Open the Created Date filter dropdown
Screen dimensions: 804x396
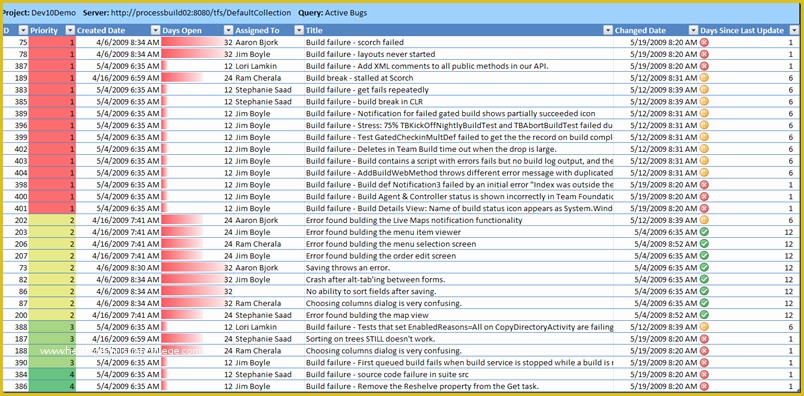click(x=155, y=31)
